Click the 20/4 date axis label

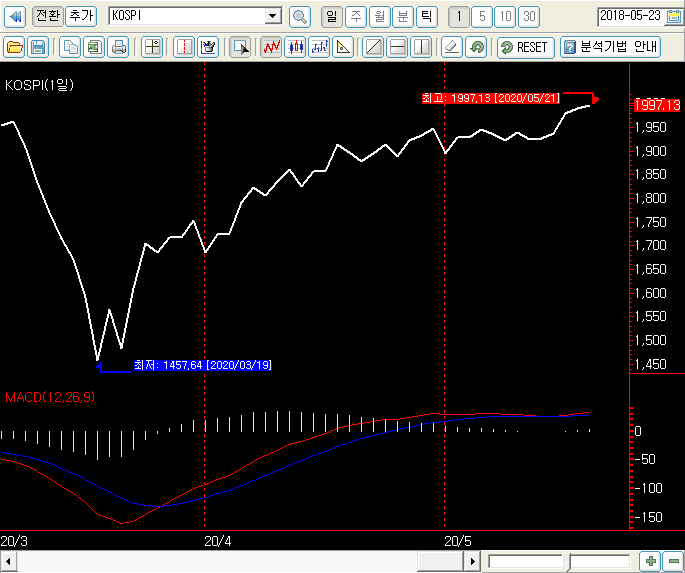point(218,542)
